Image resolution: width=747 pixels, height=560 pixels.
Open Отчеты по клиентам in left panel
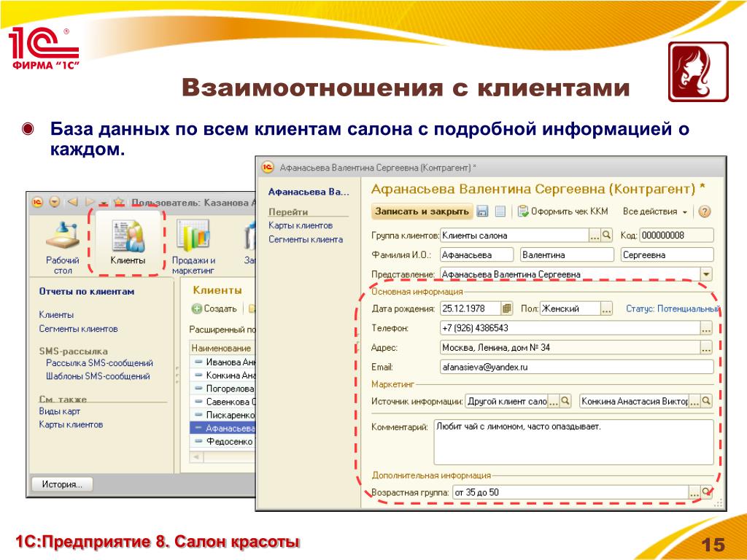pos(87,291)
